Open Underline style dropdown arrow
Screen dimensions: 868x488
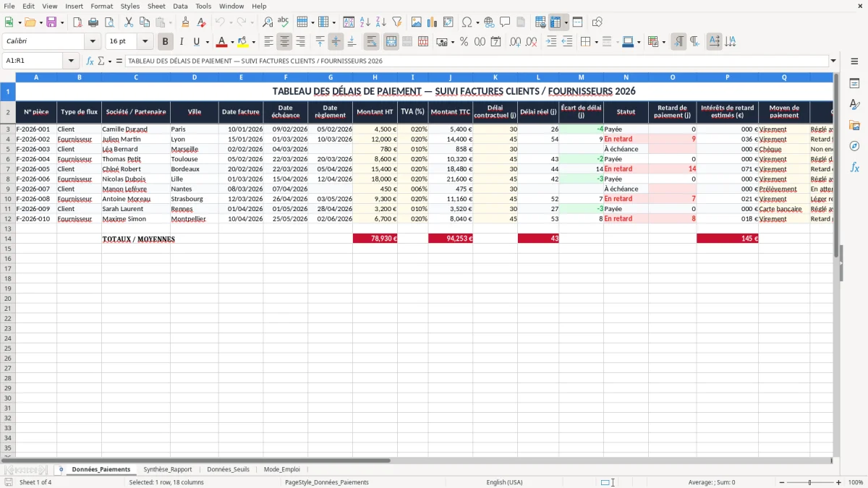pos(207,42)
